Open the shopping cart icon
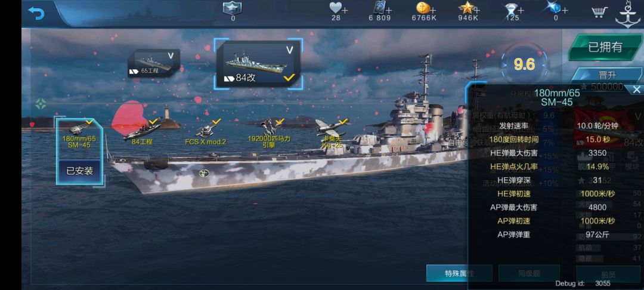The image size is (644, 290). point(599,12)
